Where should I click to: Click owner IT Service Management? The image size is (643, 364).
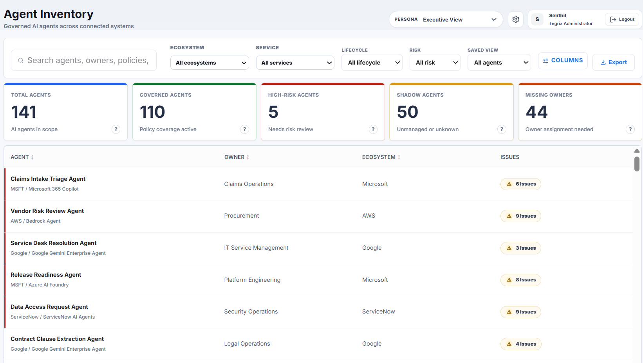(x=256, y=248)
